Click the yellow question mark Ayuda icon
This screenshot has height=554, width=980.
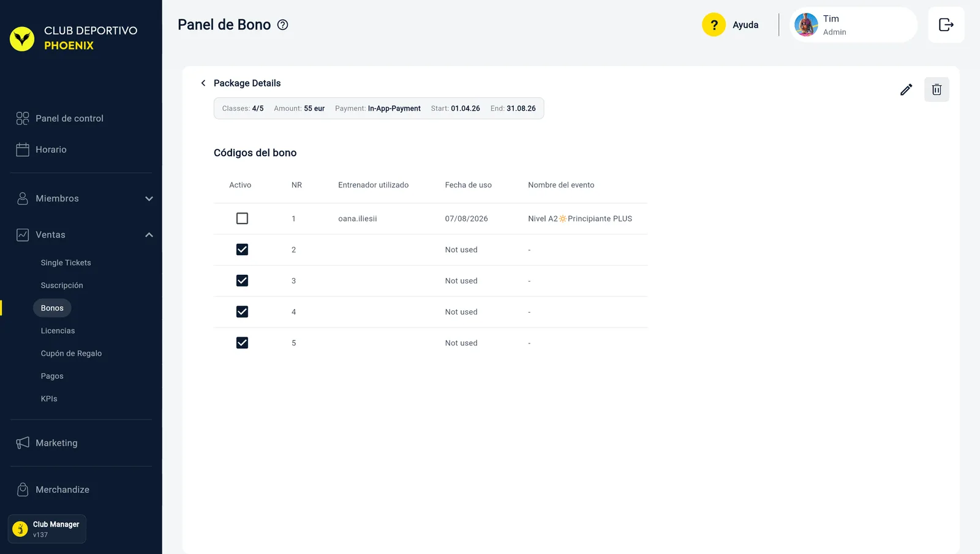pyautogui.click(x=714, y=25)
